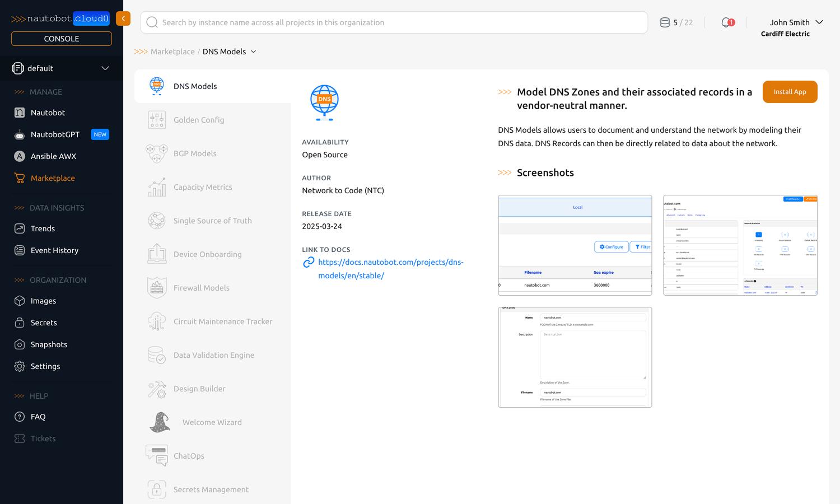Collapse sidebar using the orange arrow button
The height and width of the screenshot is (504, 840).
point(123,18)
